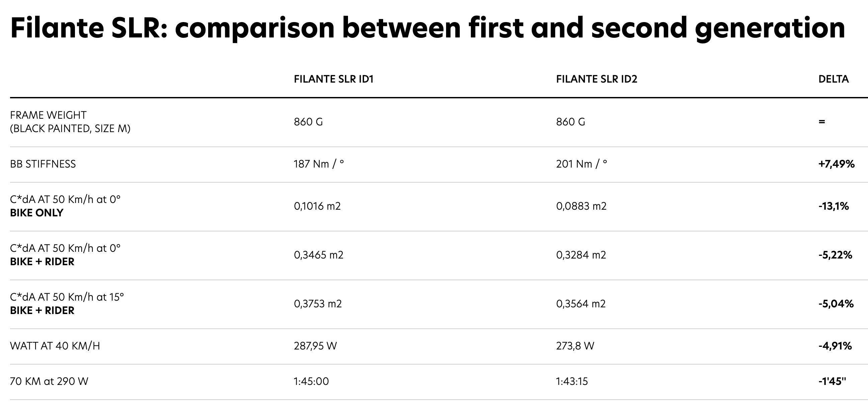Click the 0,3465 m2 value
The image size is (868, 406).
(x=319, y=255)
